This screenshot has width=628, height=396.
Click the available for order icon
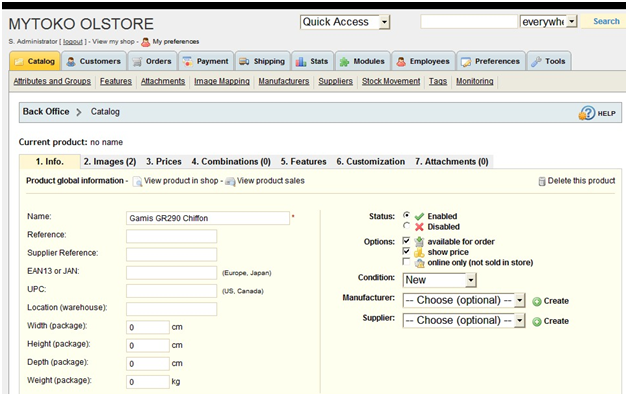419,241
